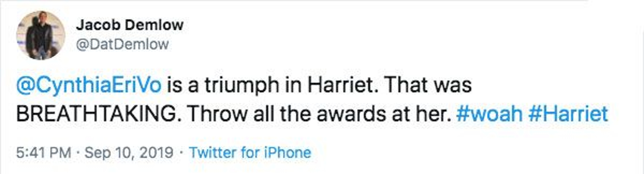Click the dot separator before Twitter for iPhone
This screenshot has height=174, width=644.
point(181,153)
